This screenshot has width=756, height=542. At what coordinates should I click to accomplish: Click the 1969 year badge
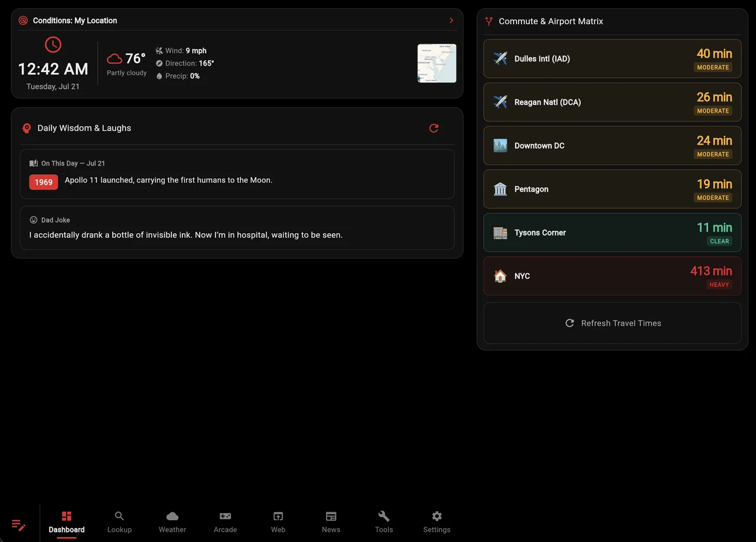[44, 182]
